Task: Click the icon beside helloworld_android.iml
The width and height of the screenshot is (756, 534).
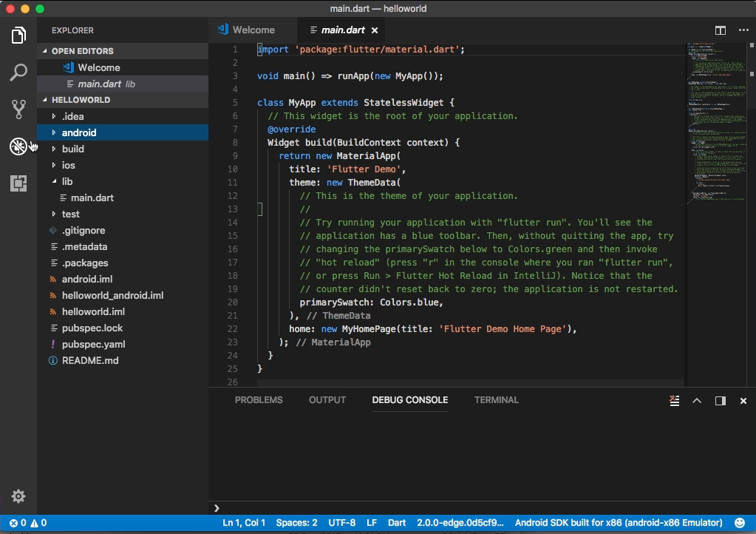Action: (x=53, y=296)
